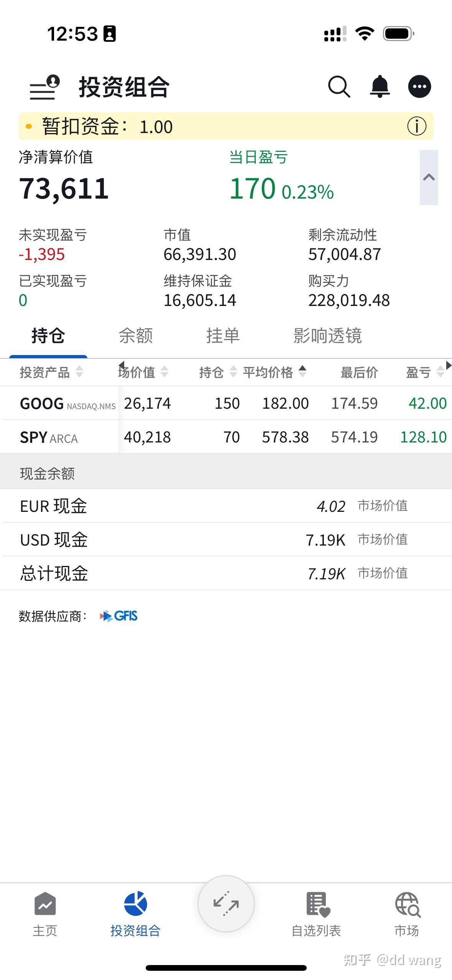Tap the search magnifier icon
452x980 pixels.
(339, 87)
